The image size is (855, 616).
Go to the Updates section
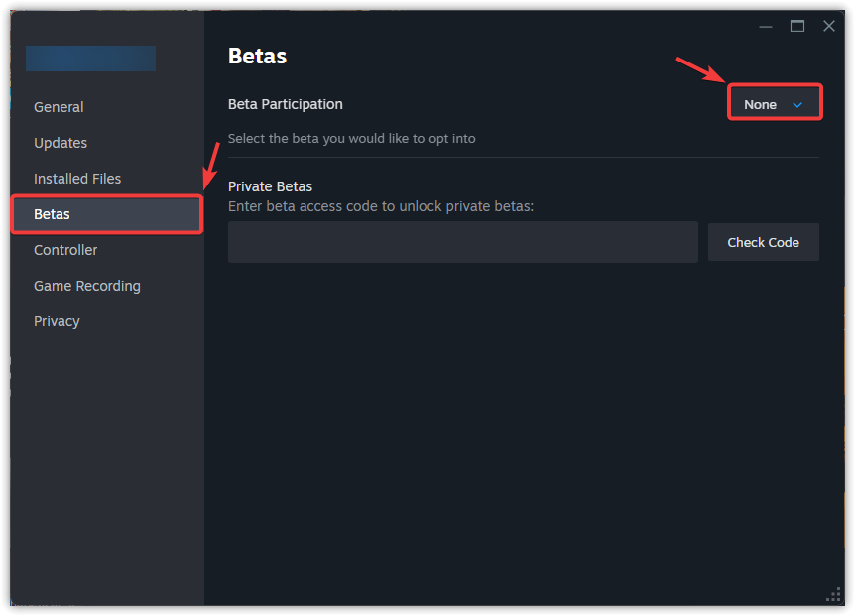click(61, 143)
